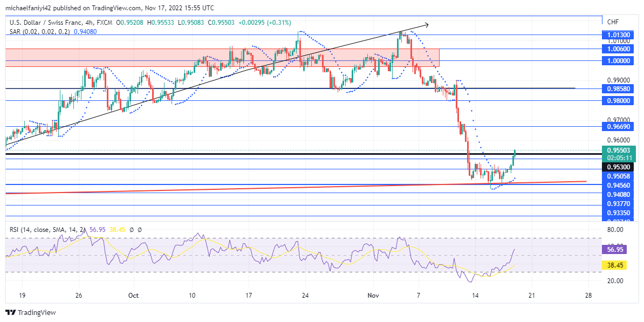This screenshot has width=644, height=322.
Task: Click the black 0.95300 price label
Action: (x=619, y=167)
